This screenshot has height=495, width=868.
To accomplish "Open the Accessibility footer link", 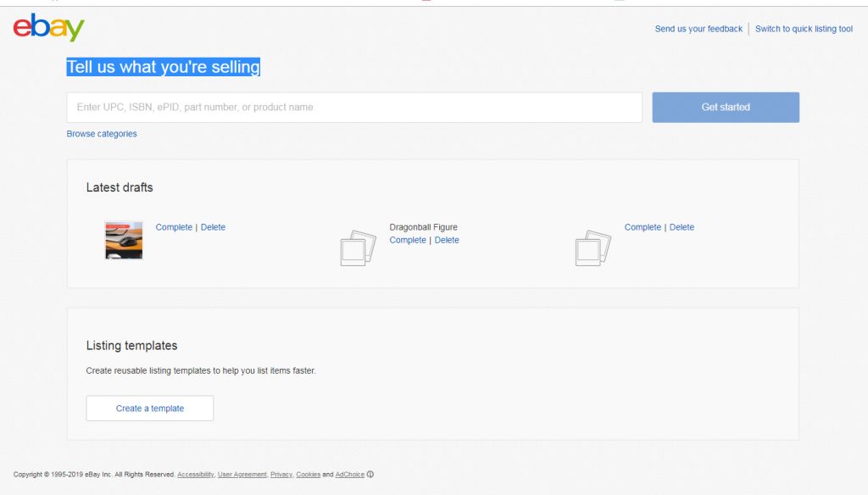I will click(x=195, y=475).
